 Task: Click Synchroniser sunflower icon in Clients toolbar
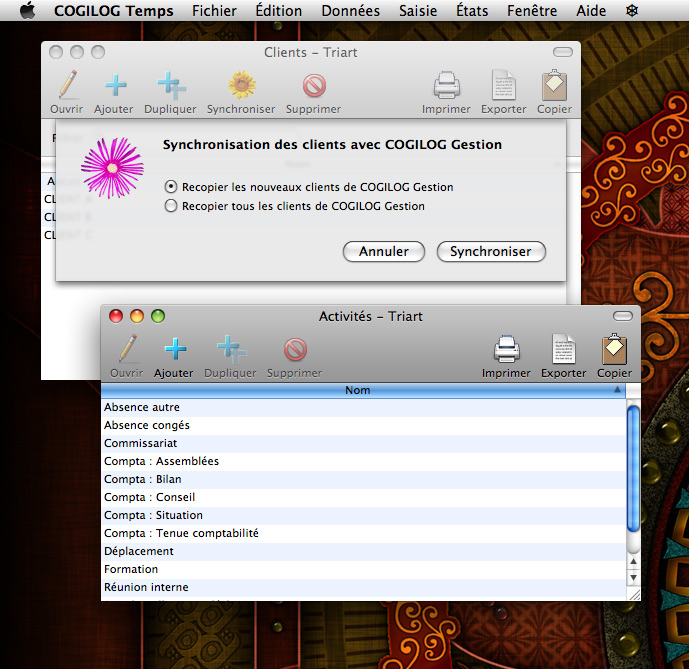pos(242,85)
